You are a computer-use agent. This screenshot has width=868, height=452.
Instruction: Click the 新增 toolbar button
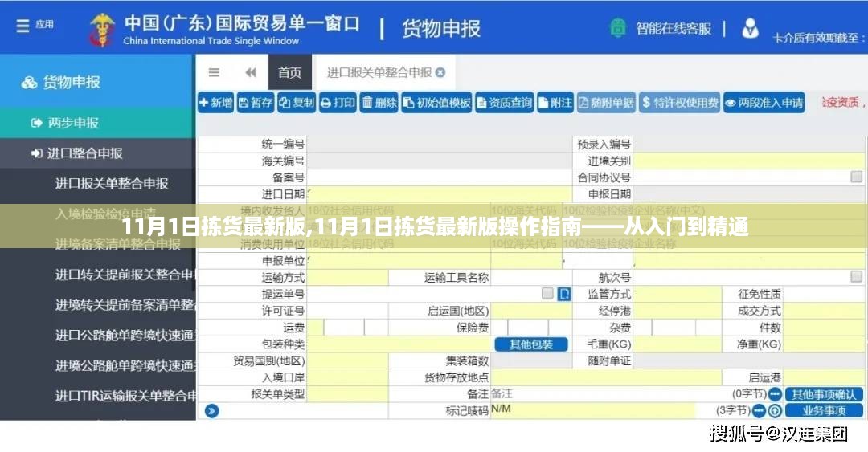coord(216,102)
